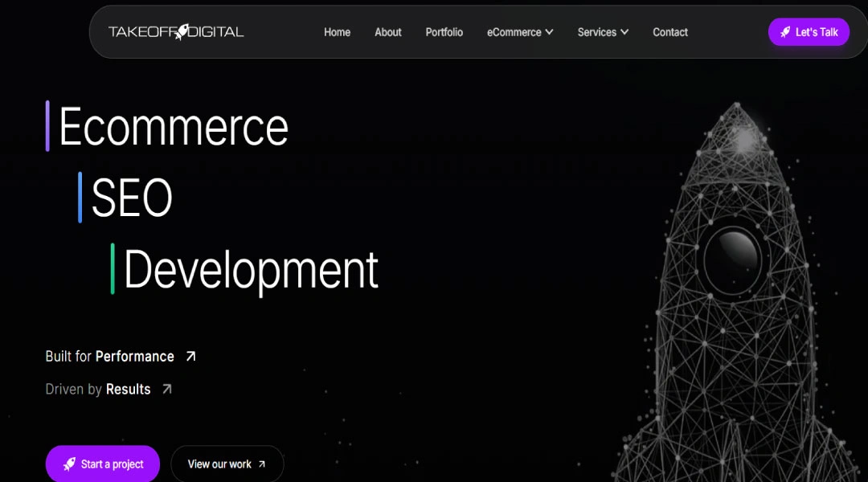Screen dimensions: 868x482
Task: Open the Contact page
Action: click(x=669, y=32)
